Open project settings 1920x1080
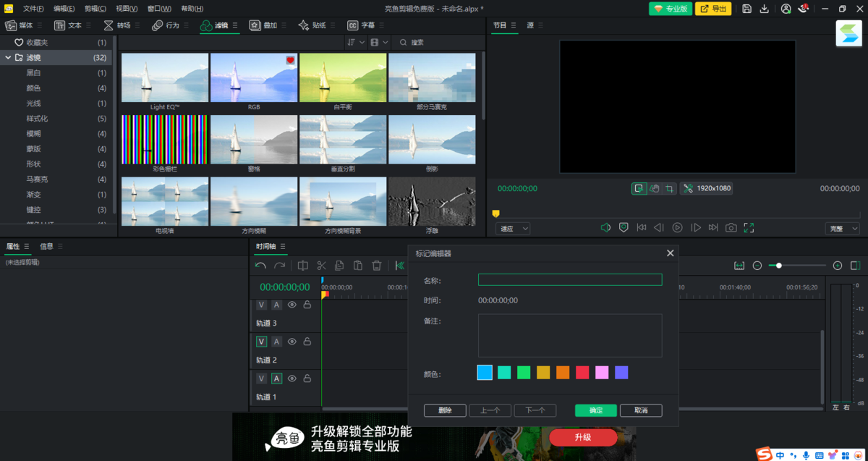The width and height of the screenshot is (868, 461). (707, 188)
